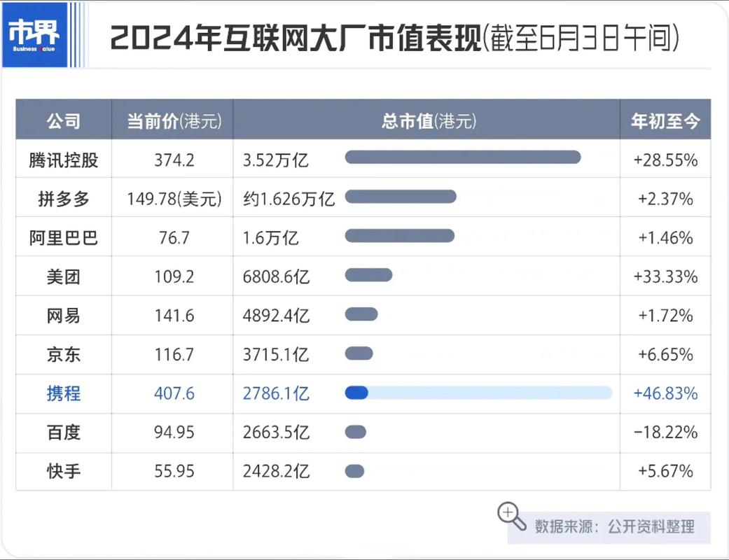
Task: Click the 腾讯控股 company name
Action: coord(63,160)
